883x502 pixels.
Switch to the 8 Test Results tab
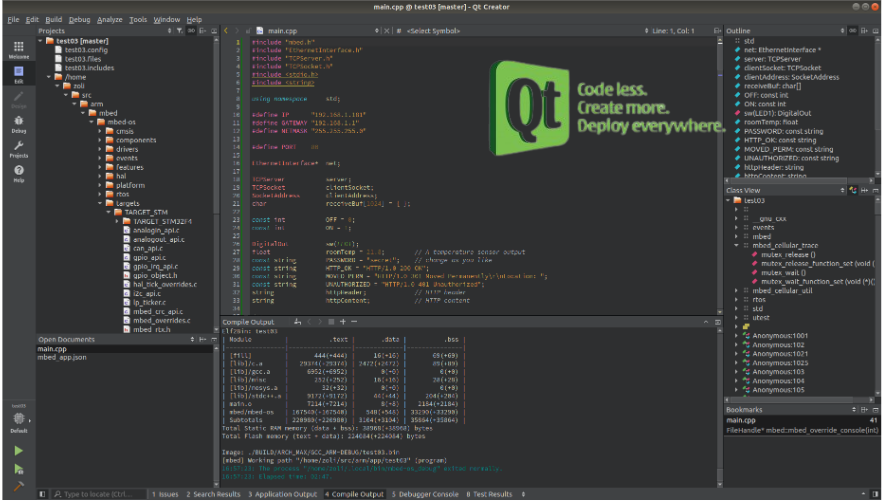coord(489,494)
